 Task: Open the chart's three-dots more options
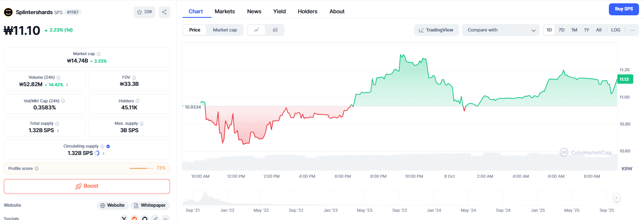(632, 30)
